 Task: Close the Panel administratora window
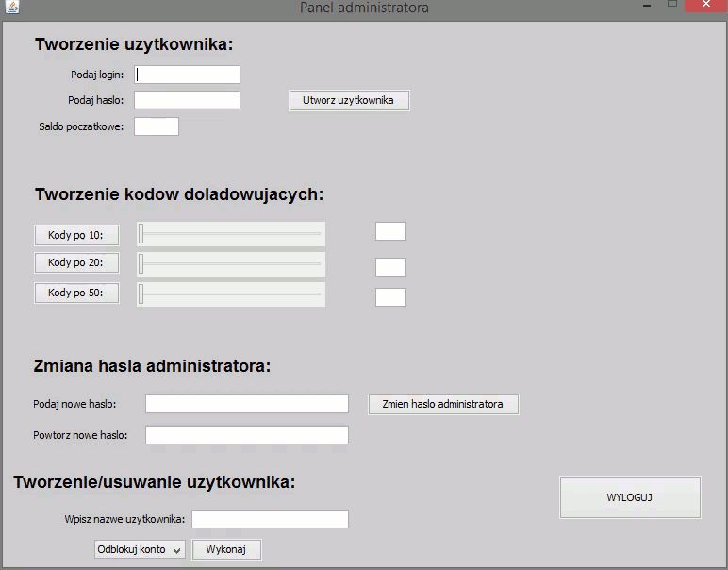(x=706, y=5)
